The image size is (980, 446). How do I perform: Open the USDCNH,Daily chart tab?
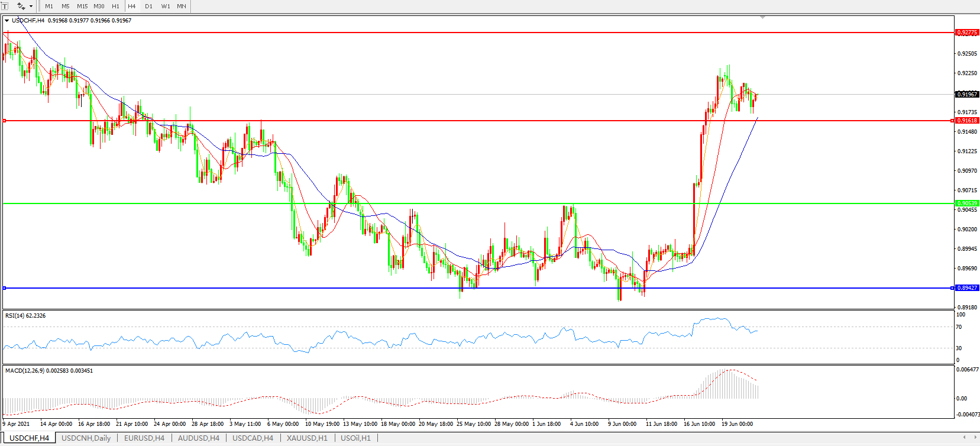coord(86,438)
